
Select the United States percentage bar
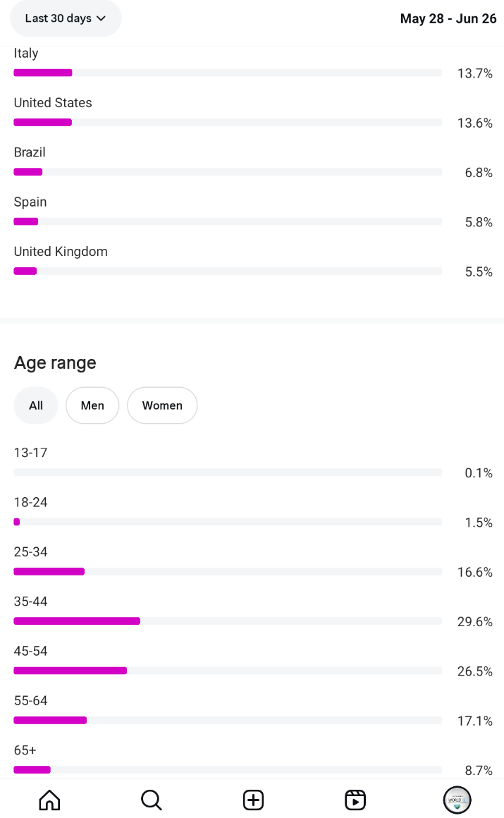[228, 122]
